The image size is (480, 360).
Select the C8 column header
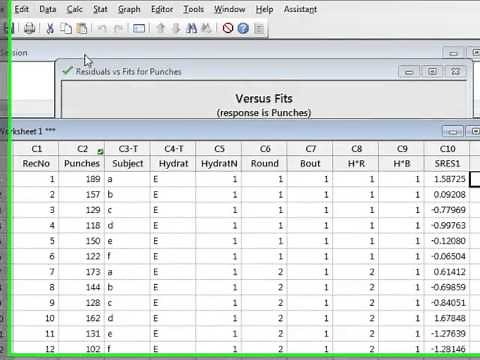coord(356,149)
